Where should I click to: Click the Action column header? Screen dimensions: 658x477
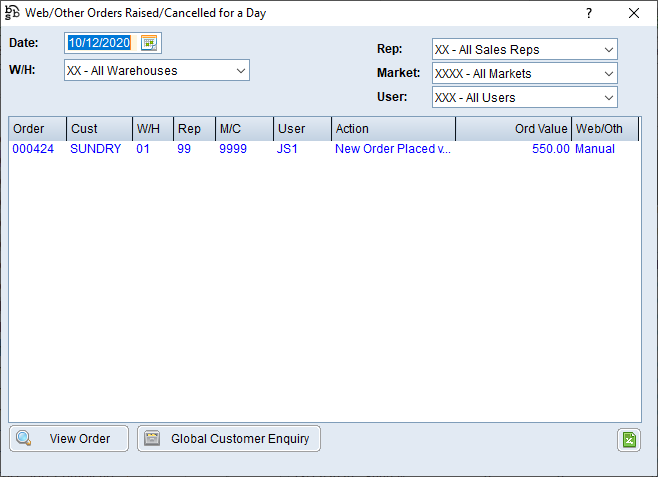pos(393,129)
